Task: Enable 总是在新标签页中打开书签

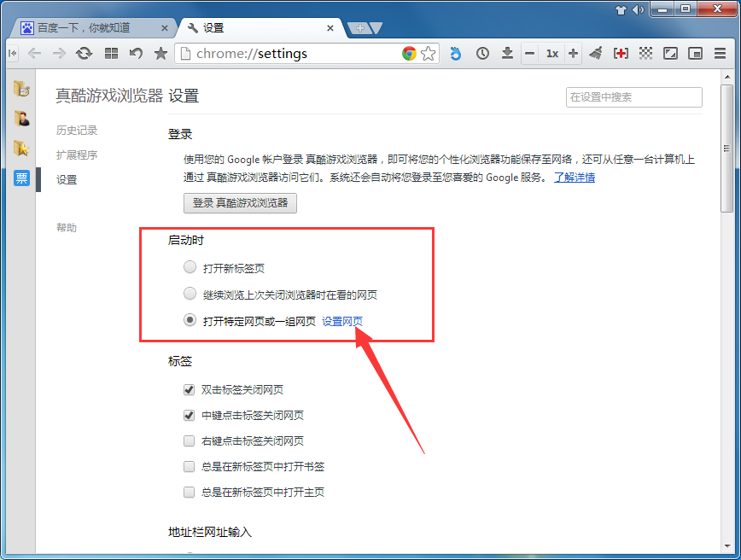Action: 189,466
